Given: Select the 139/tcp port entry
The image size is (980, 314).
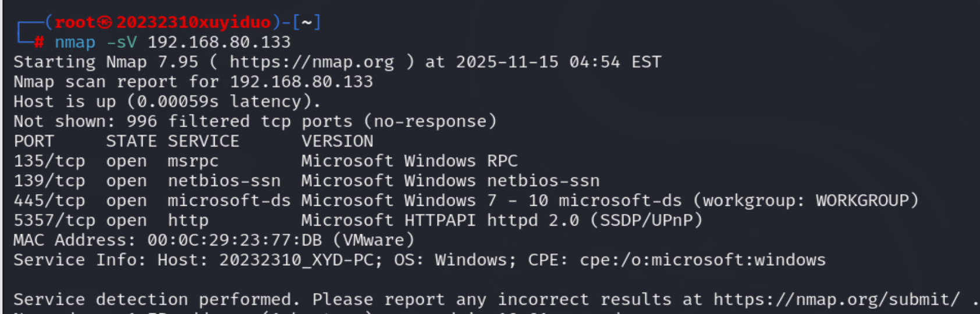Looking at the screenshot, I should pos(49,181).
